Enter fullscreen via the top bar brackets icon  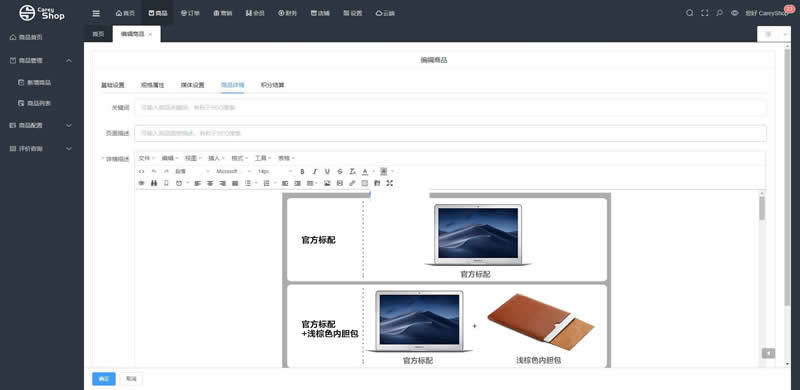click(x=705, y=13)
